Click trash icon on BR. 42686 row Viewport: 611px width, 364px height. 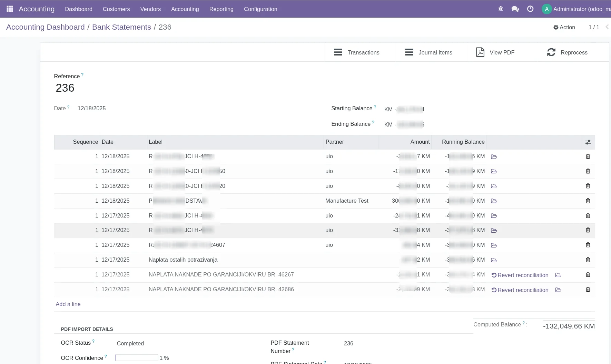[x=588, y=290]
